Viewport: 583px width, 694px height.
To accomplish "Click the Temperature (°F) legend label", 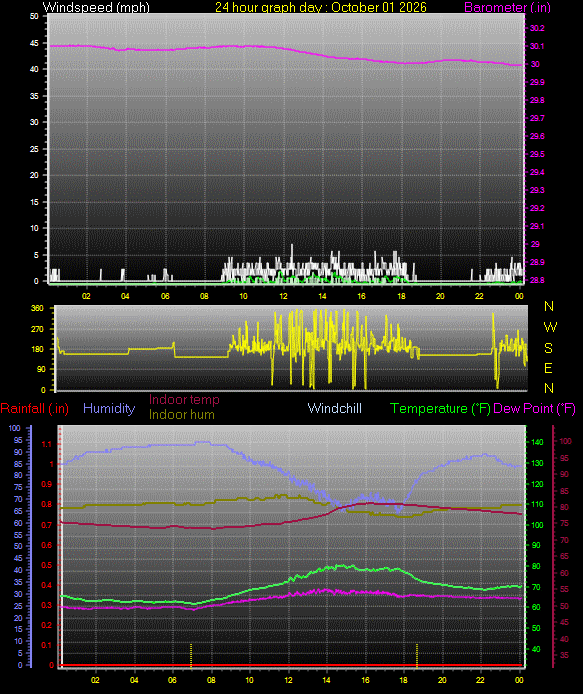I will pos(440,409).
